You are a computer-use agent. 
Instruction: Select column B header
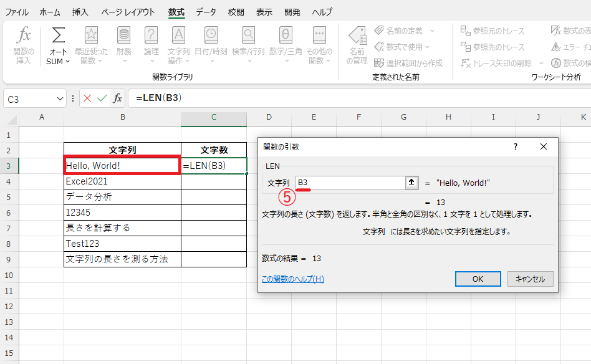click(x=122, y=117)
